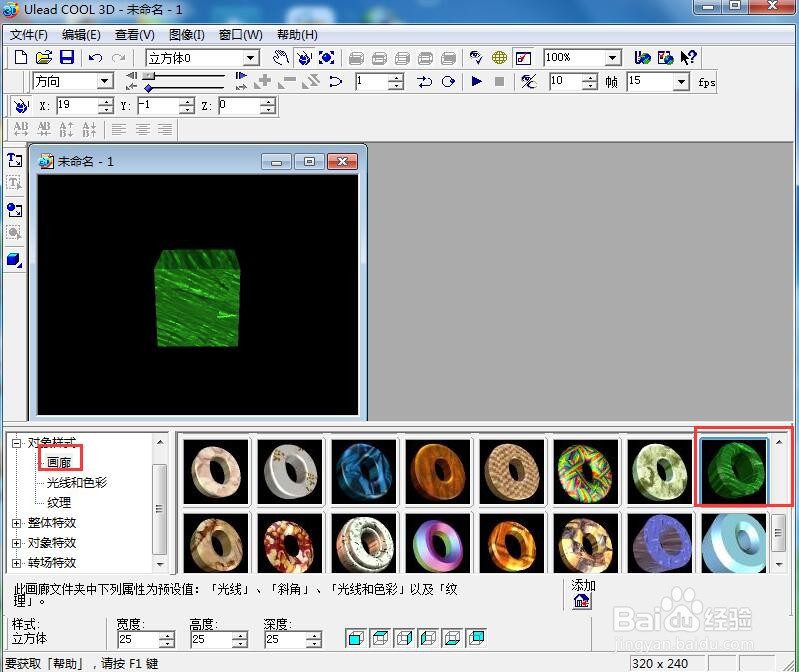Viewport: 799px width, 672px height.
Task: Click the globe icon in toolbar
Action: point(499,58)
